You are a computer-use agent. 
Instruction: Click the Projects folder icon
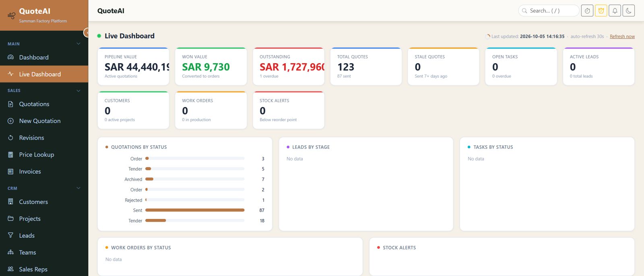pos(11,218)
